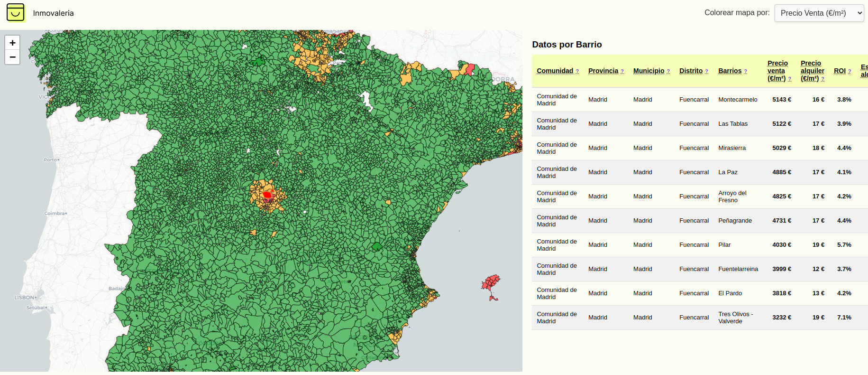Sort table by Precio venta column
The width and height of the screenshot is (868, 375).
pyautogui.click(x=777, y=71)
